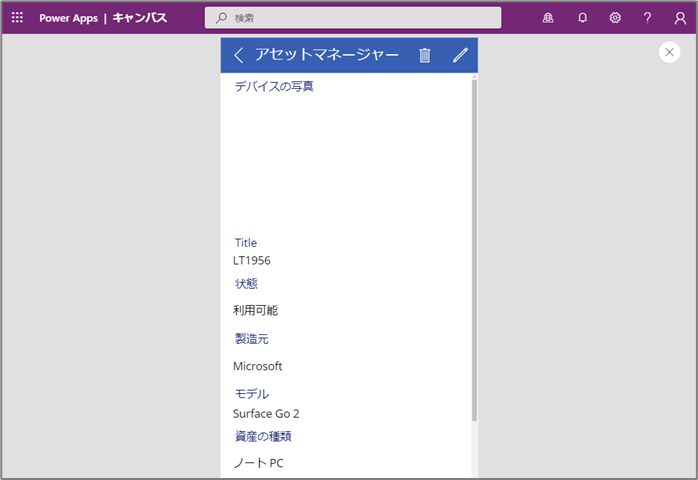The height and width of the screenshot is (480, 698).
Task: Select the ノート PC asset type value
Action: (258, 463)
